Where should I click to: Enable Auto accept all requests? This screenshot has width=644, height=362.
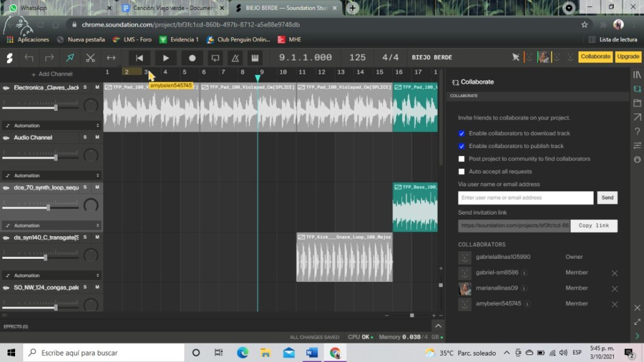(462, 171)
